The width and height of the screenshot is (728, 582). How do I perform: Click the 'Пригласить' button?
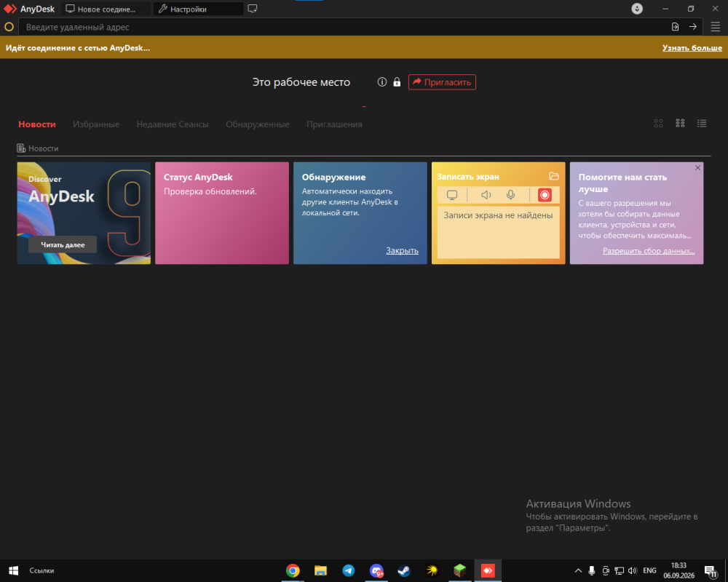442,82
